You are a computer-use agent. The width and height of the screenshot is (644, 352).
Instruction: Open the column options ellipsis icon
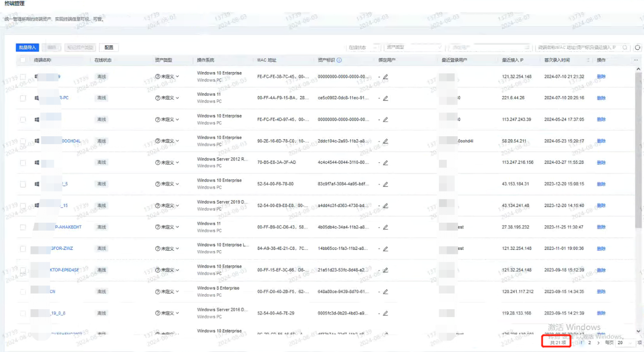coord(636,60)
